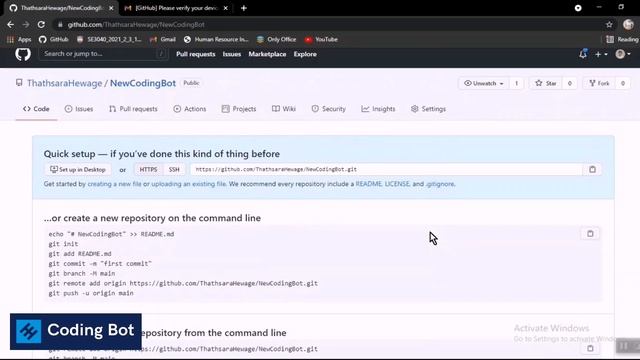Open the stargazers count
The height and width of the screenshot is (360, 640).
coord(569,83)
